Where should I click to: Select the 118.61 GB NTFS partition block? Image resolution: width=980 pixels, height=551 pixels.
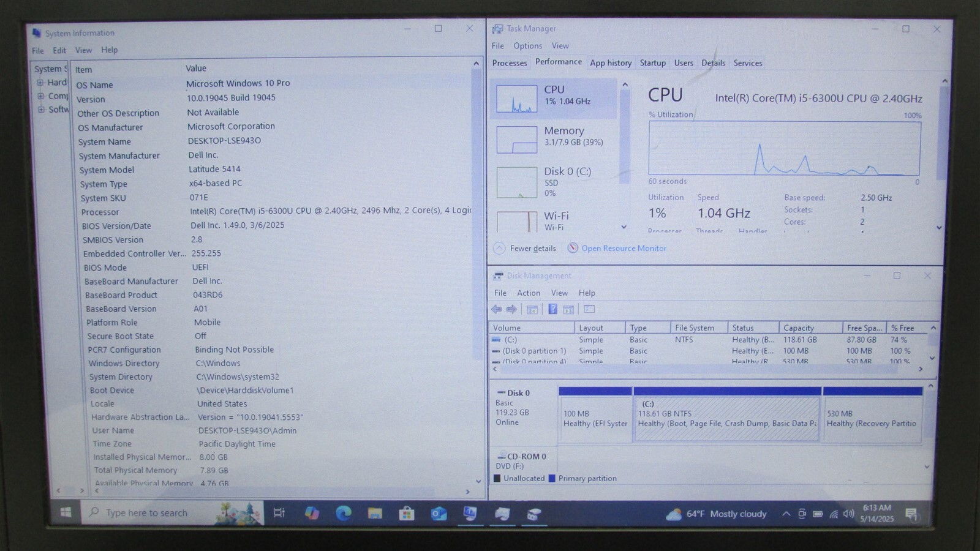coord(727,419)
